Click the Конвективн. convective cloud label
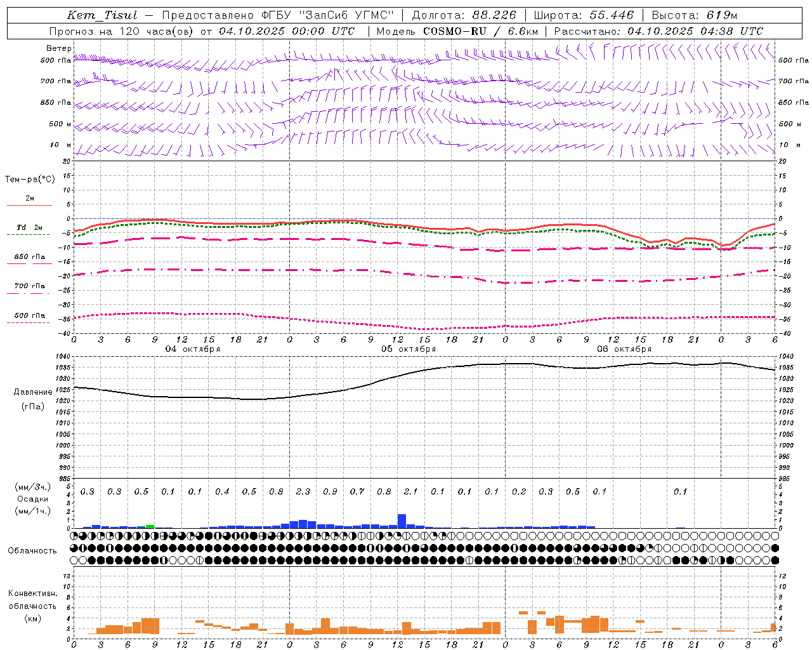 32,594
